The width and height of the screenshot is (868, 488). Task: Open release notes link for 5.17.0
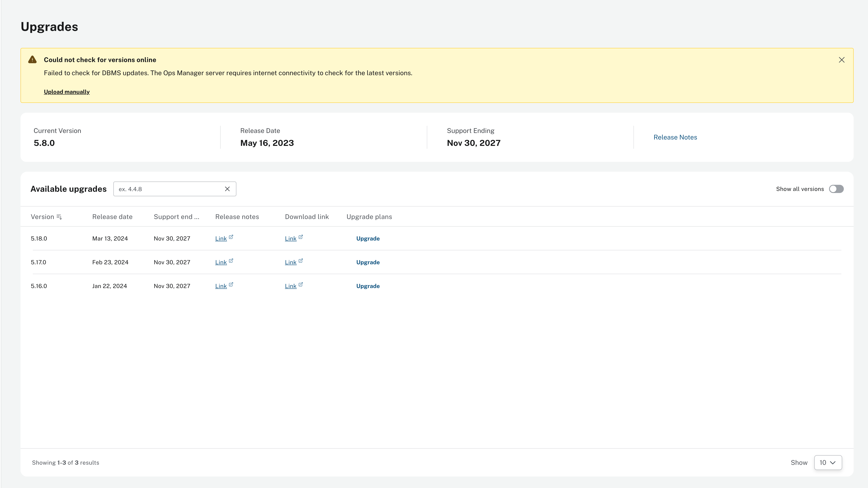pyautogui.click(x=221, y=262)
